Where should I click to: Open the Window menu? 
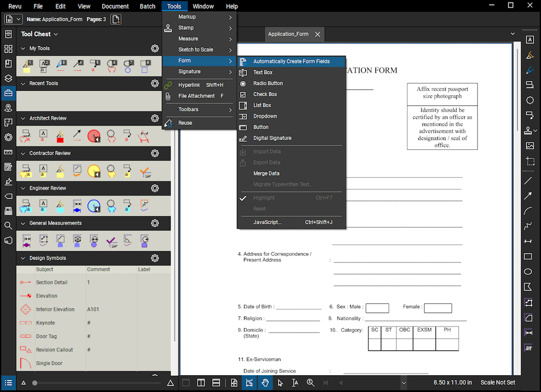203,6
